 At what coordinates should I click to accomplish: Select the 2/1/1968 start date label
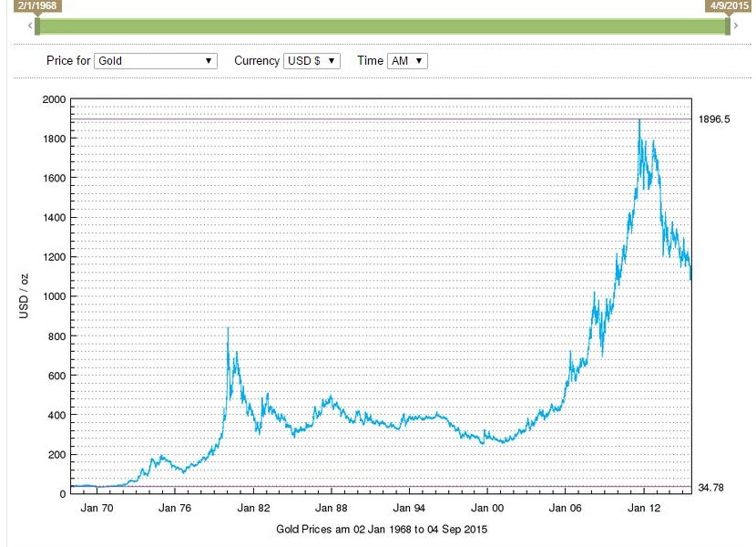(36, 5)
